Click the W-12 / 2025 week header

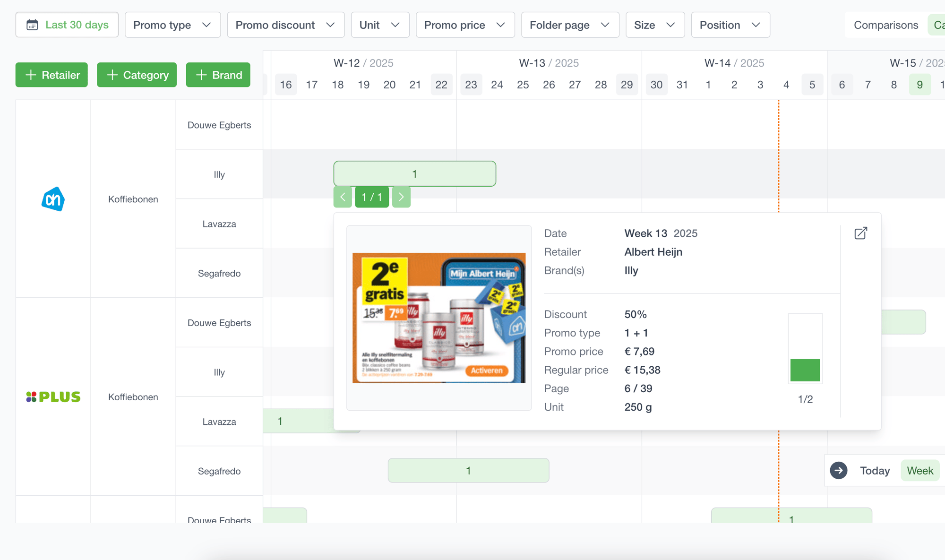click(x=363, y=63)
